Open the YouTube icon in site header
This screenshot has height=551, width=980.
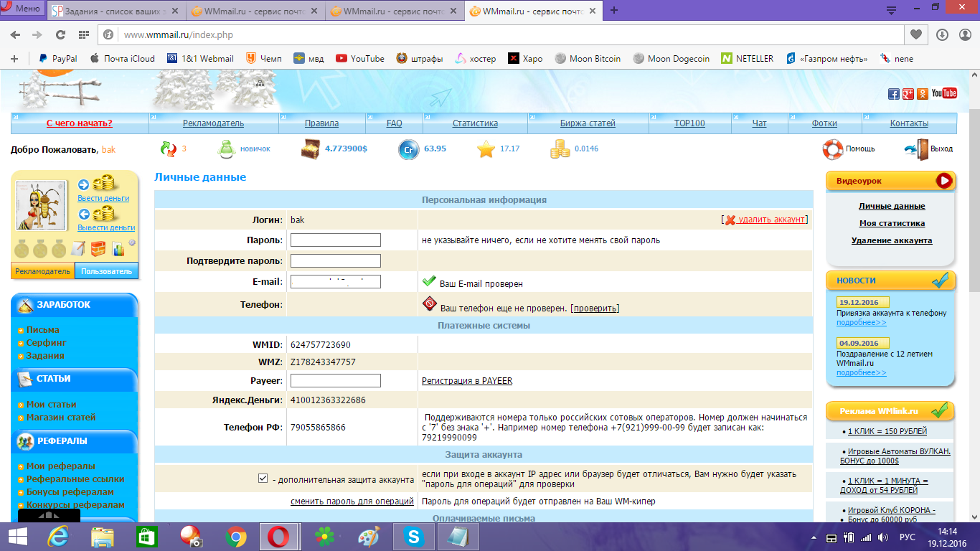944,93
